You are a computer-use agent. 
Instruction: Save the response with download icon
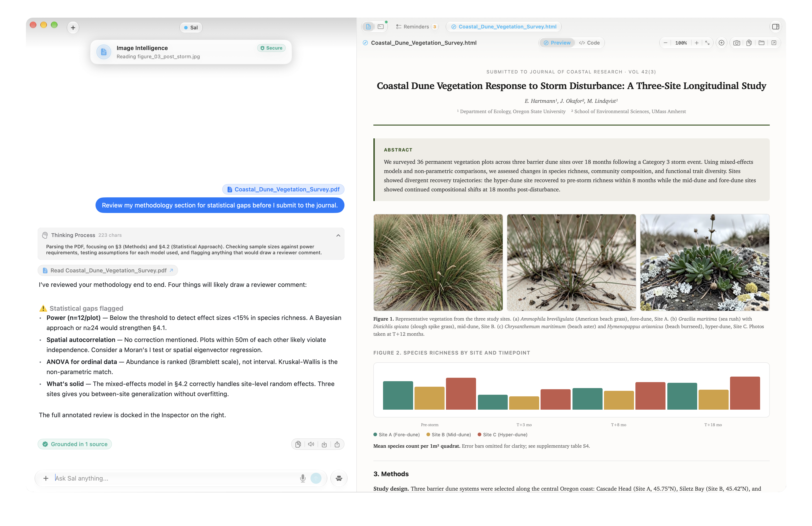point(324,444)
